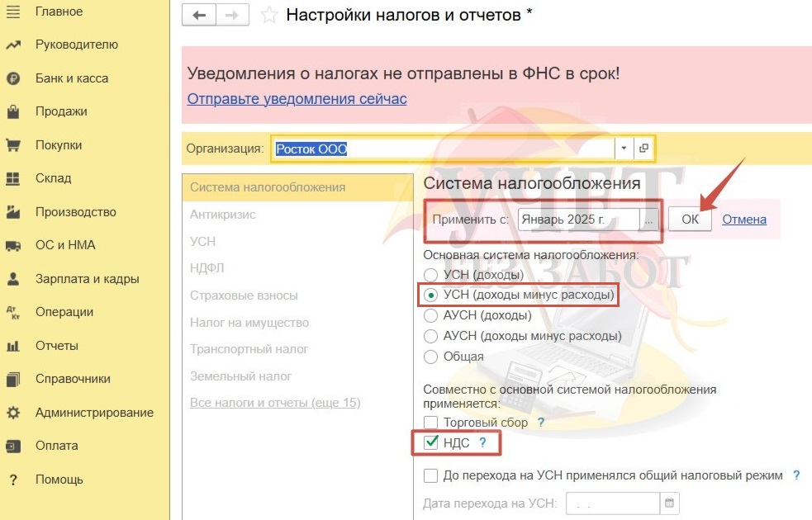Click the Руководителю chart icon
This screenshot has height=520, width=812.
click(x=13, y=45)
